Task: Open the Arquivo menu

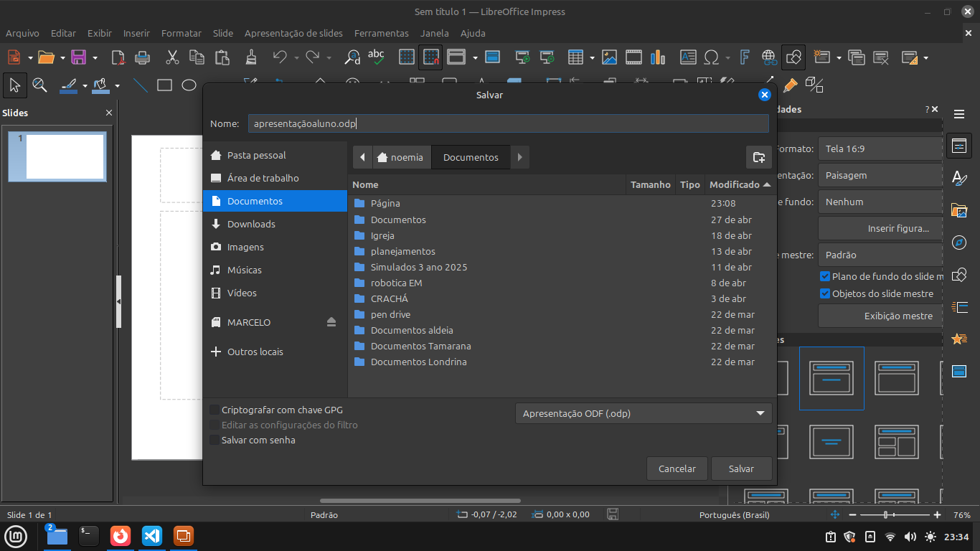Action: [x=22, y=33]
